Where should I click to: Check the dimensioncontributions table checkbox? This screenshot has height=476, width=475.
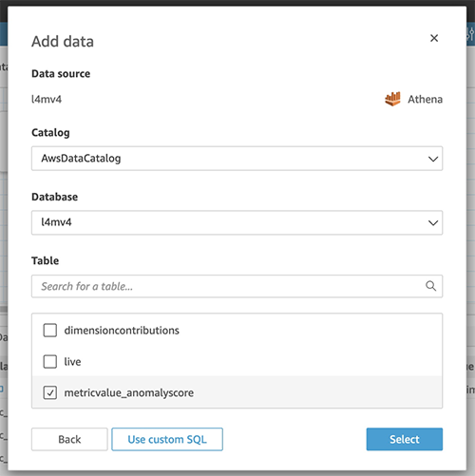point(50,331)
